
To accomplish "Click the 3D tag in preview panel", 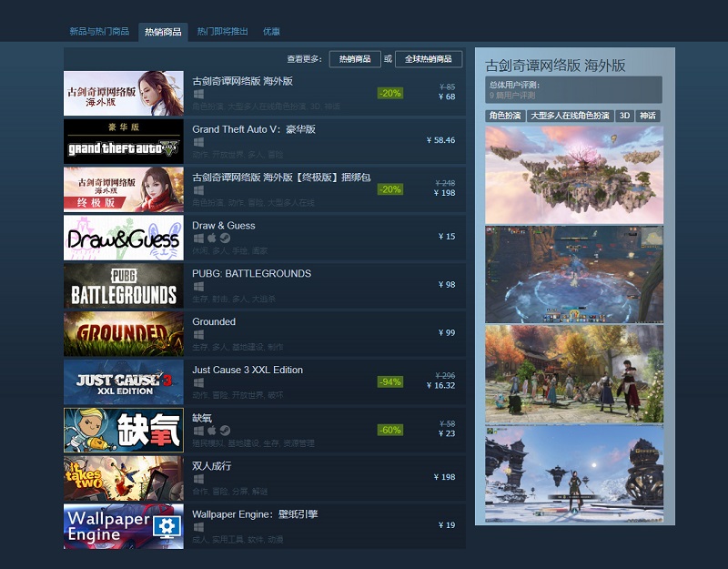I will (625, 116).
